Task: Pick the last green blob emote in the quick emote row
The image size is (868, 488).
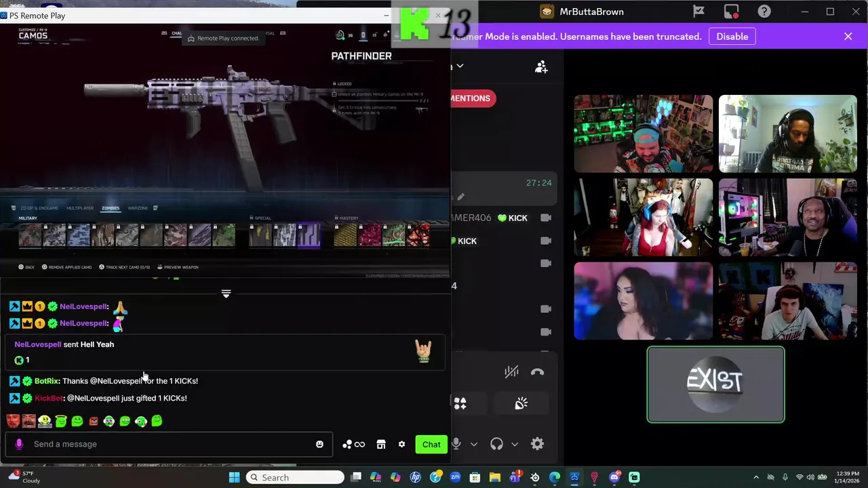Action: 157,421
